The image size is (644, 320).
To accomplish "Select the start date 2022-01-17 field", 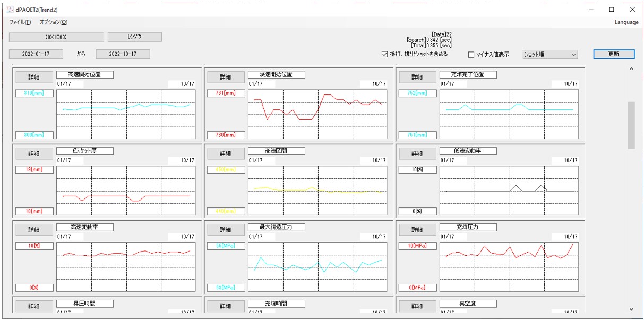I will tap(36, 54).
